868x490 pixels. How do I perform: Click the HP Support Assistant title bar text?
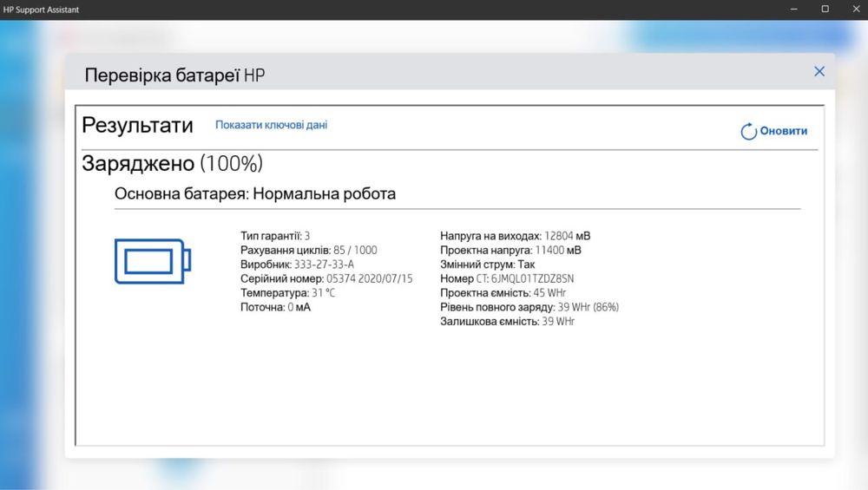click(41, 10)
